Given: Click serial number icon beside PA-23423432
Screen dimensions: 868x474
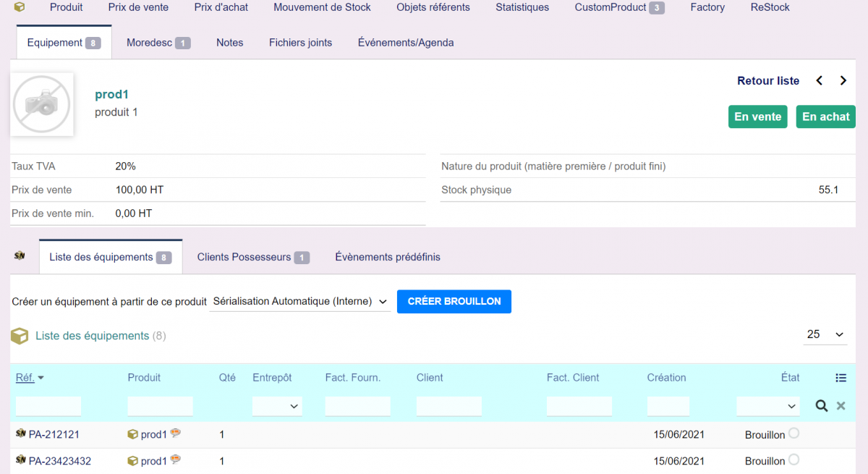Looking at the screenshot, I should [20, 460].
